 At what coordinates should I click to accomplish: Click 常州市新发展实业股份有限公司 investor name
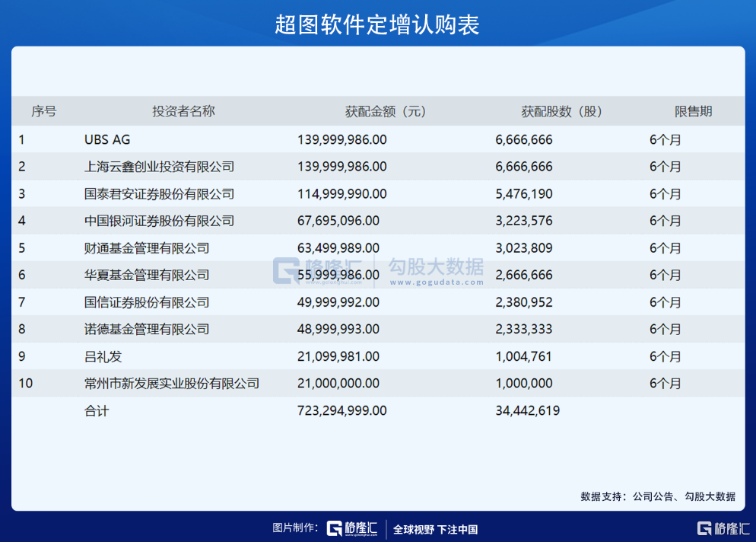click(x=172, y=384)
